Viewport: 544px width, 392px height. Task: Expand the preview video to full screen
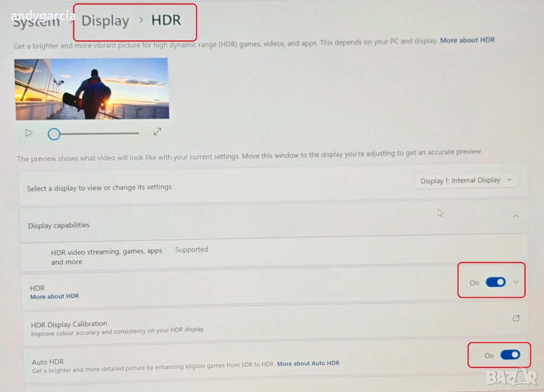tap(157, 131)
